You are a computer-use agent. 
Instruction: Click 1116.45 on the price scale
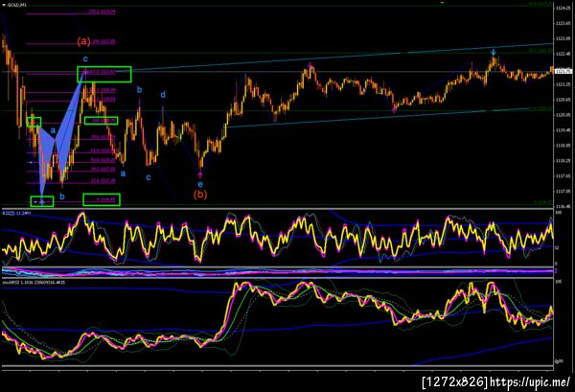563,206
